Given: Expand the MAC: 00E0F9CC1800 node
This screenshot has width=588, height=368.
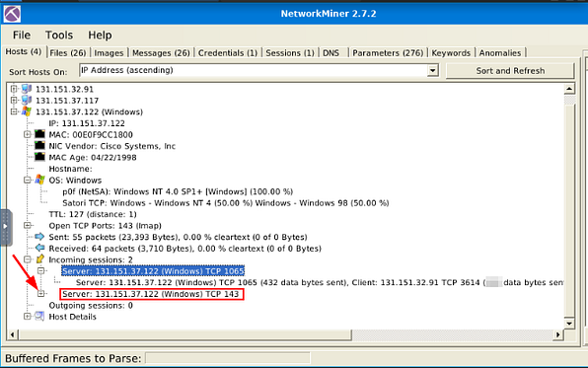Looking at the screenshot, I should point(28,134).
